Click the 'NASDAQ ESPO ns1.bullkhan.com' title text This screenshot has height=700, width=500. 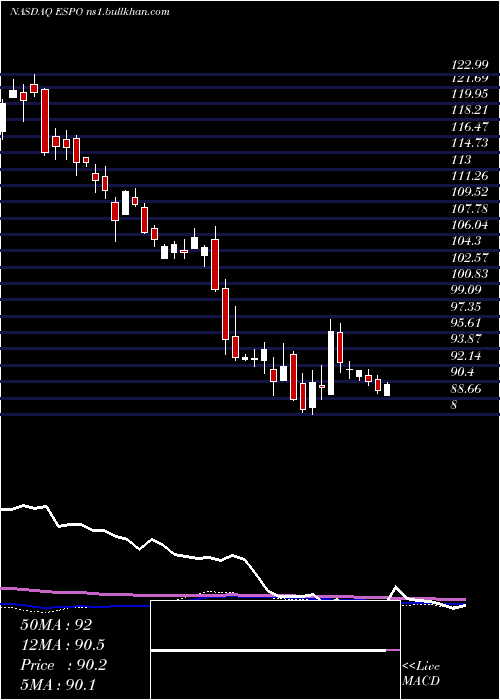[x=90, y=12]
